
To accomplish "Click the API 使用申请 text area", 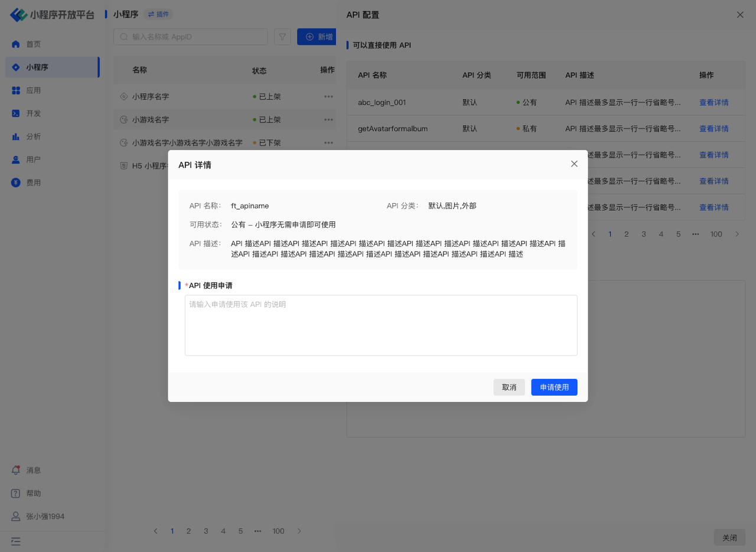I will tap(381, 325).
